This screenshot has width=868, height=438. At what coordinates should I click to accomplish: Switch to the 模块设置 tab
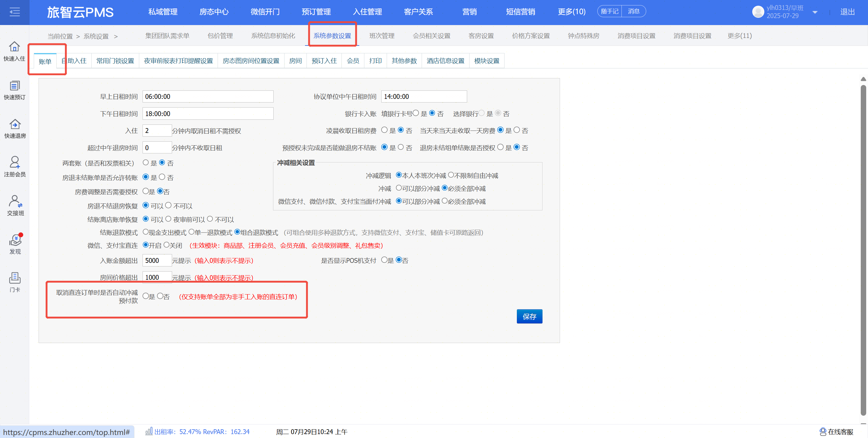(x=487, y=61)
